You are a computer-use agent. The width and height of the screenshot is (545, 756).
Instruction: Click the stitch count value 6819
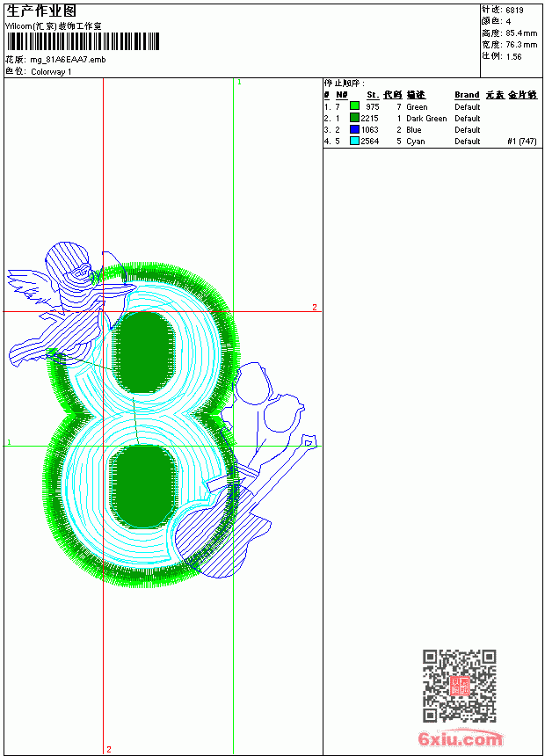514,10
